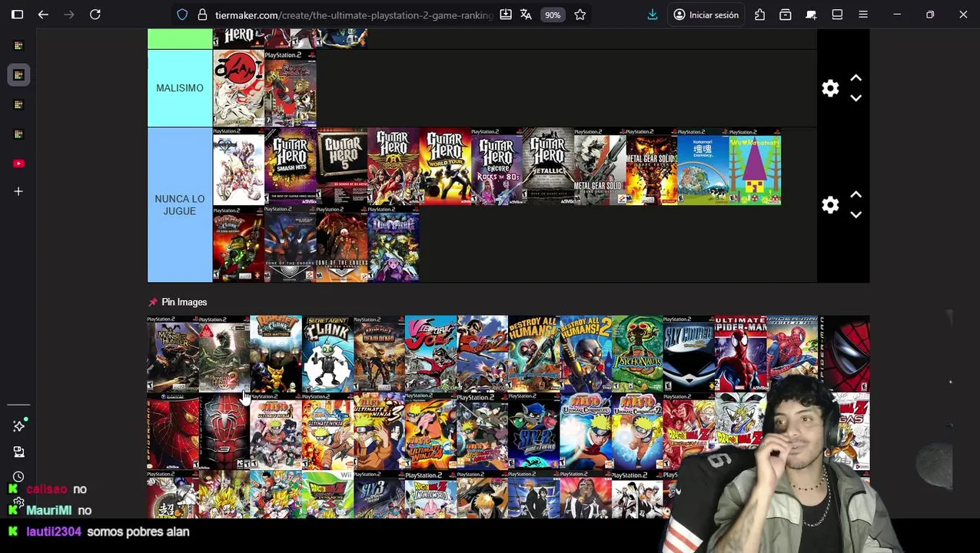
Task: Move MALISIMO row down
Action: [x=855, y=98]
